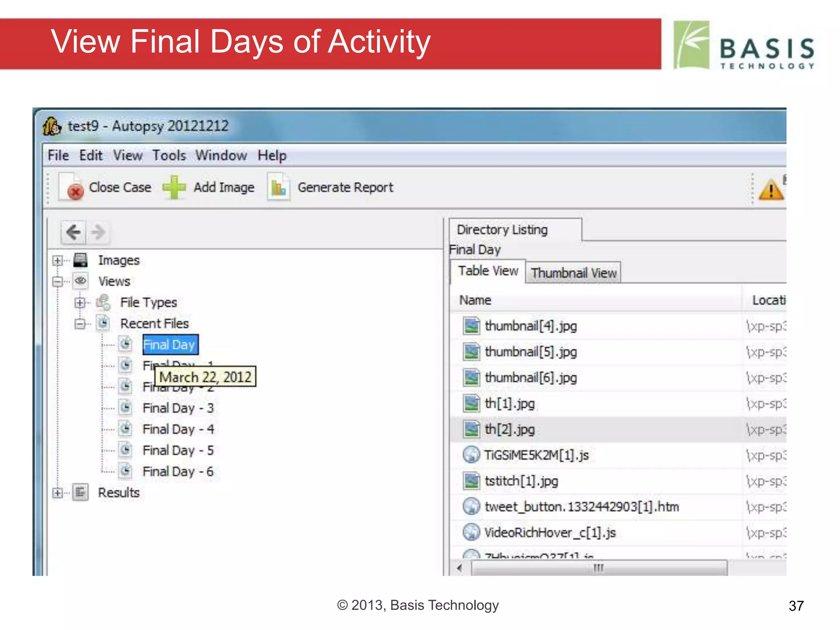
Task: Click the image icon of thumbnail[6].jpg
Action: (x=471, y=377)
